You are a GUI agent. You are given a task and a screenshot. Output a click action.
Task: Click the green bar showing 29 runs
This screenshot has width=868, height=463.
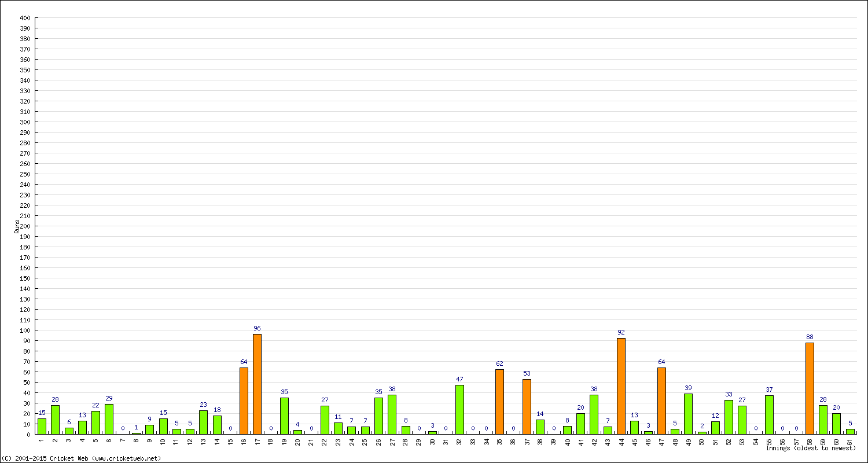109,419
